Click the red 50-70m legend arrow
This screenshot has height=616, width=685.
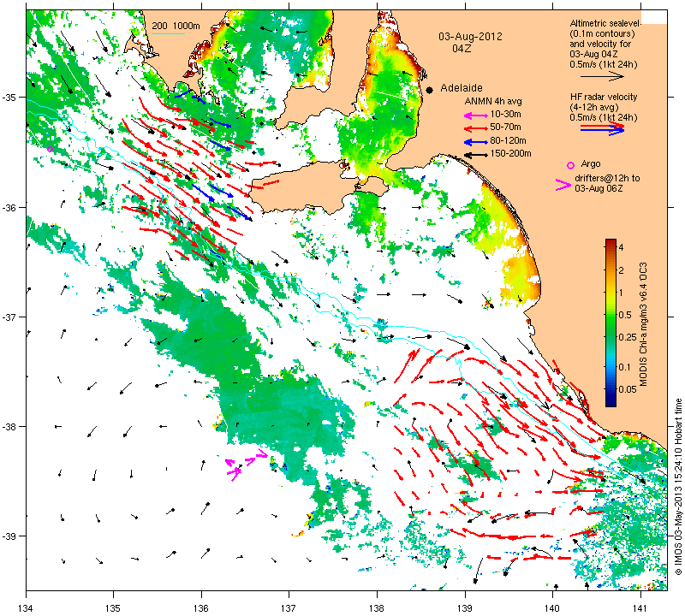pyautogui.click(x=475, y=129)
